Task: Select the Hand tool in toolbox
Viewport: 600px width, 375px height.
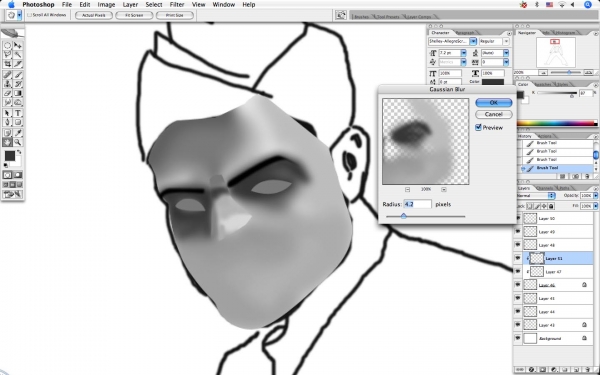Action: click(7, 142)
